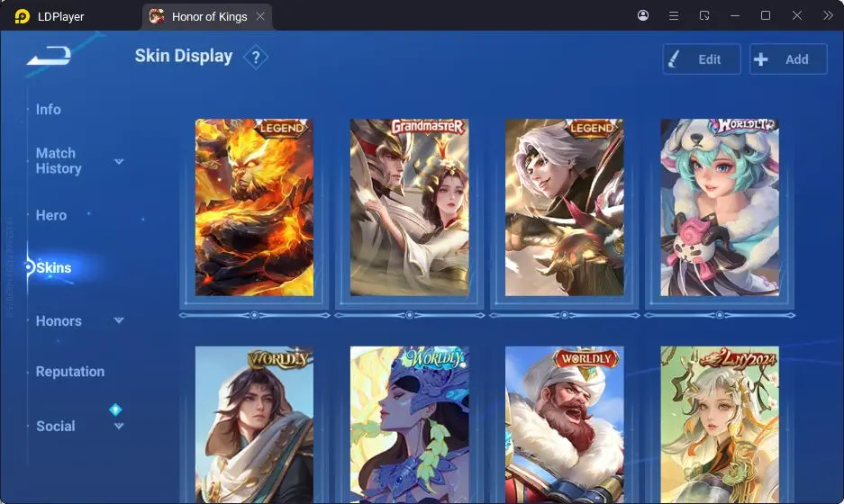Go to the Hero section
The image size is (844, 504).
(x=51, y=215)
